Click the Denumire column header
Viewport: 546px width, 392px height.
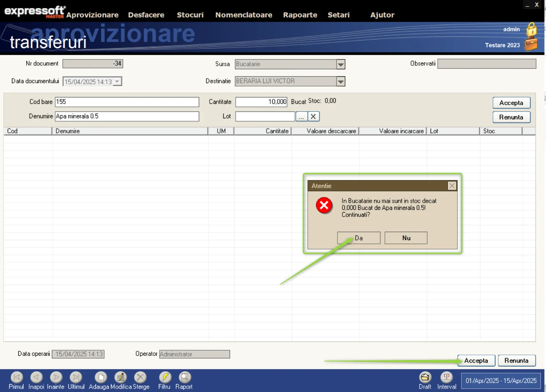pyautogui.click(x=130, y=131)
